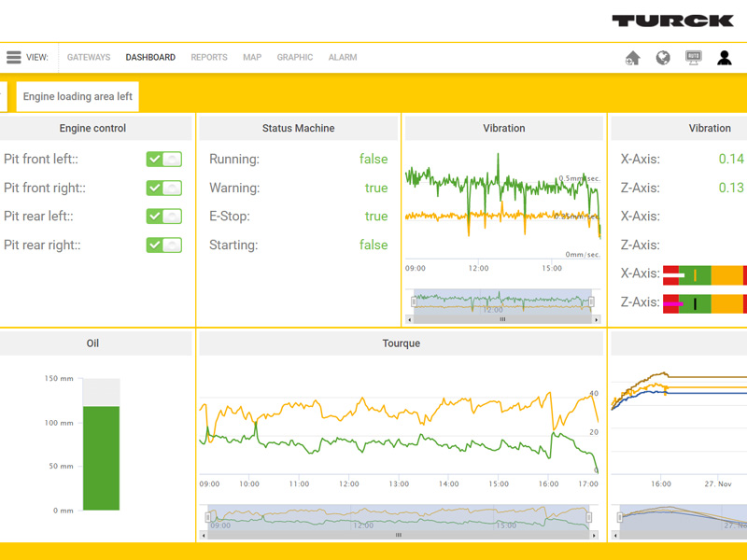Click the GRAPHIC navigation link
Screen dimensions: 747x560
[295, 58]
